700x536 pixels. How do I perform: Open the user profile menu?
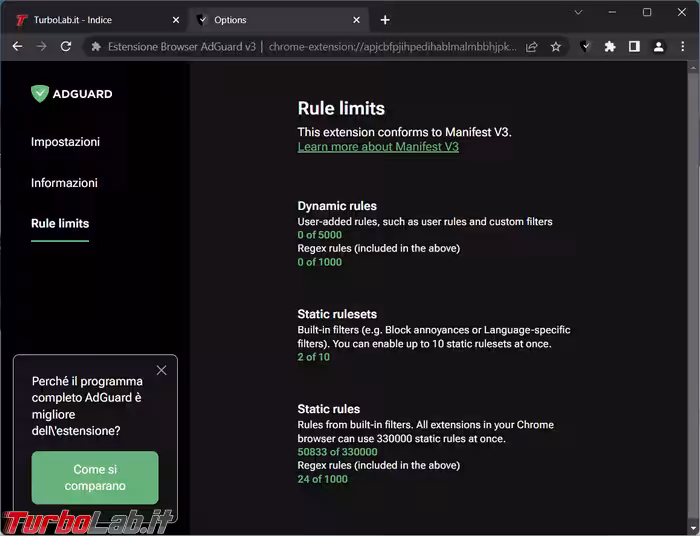point(658,46)
